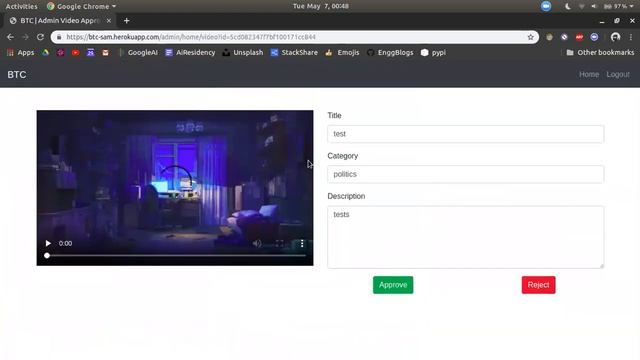Play the video in the player

(x=48, y=243)
